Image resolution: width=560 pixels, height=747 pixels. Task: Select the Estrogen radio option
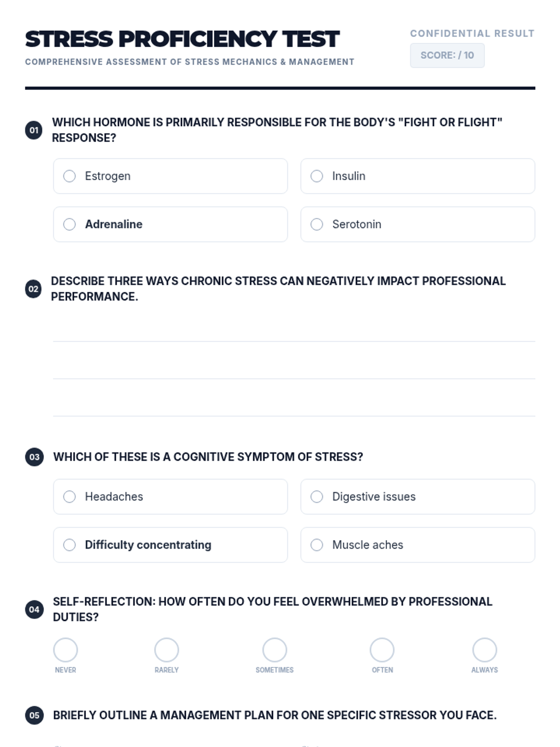coord(70,176)
